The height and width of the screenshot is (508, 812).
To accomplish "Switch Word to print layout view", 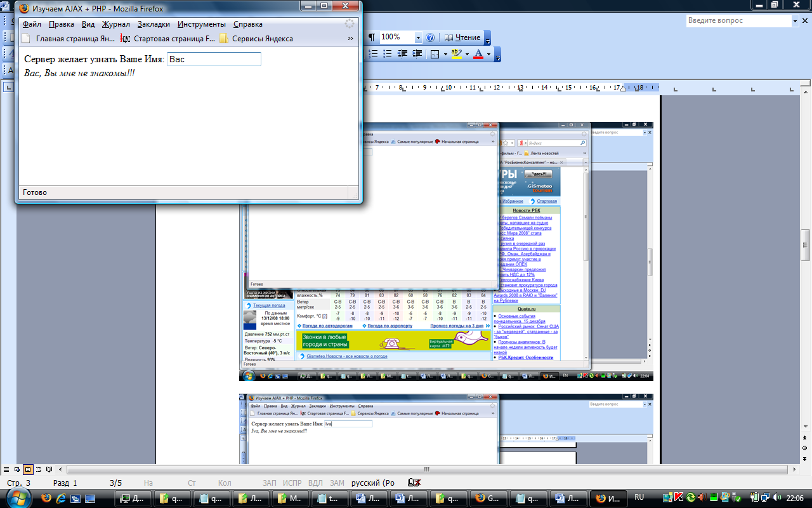I will [28, 469].
